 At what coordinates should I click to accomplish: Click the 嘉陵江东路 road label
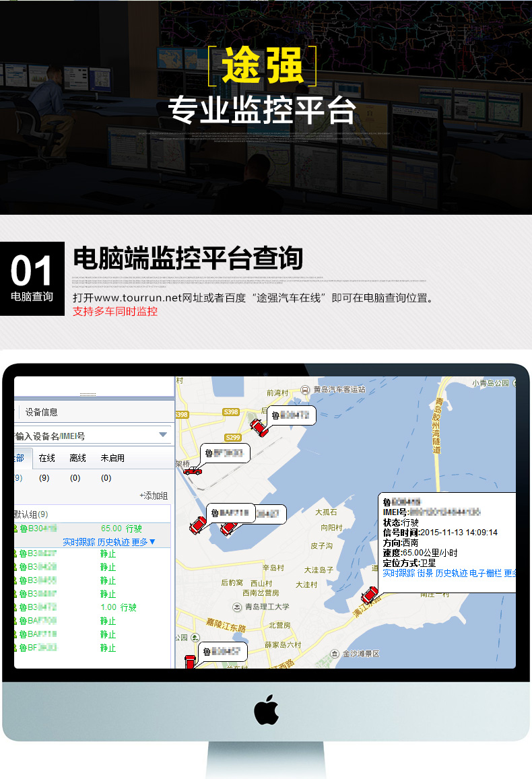pyautogui.click(x=226, y=625)
